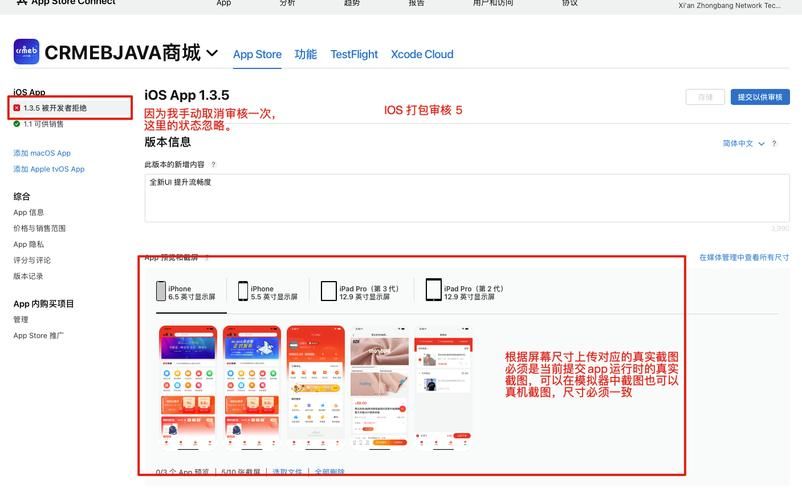Click the greyed-out 存储 save button

coord(705,97)
